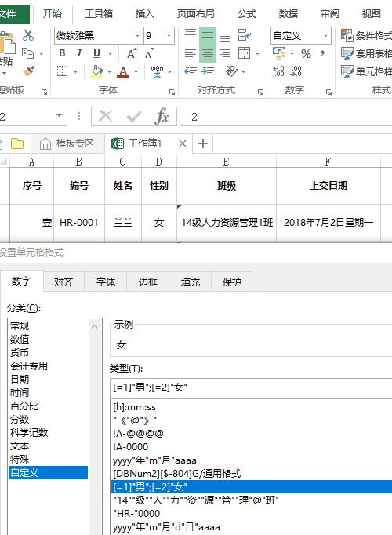Screen dimensions: 392x535
Task: Switch to the 公式 ribbon tab
Action: click(x=247, y=13)
